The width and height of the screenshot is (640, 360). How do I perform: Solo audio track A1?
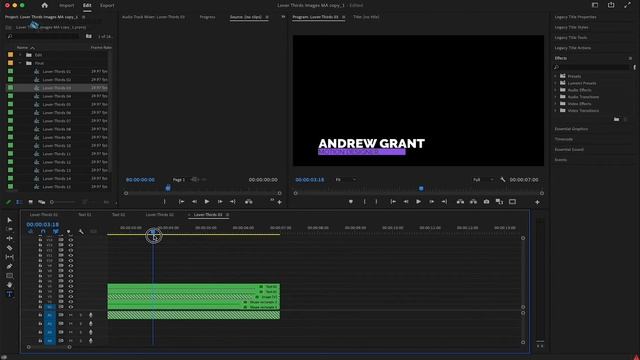(80, 315)
